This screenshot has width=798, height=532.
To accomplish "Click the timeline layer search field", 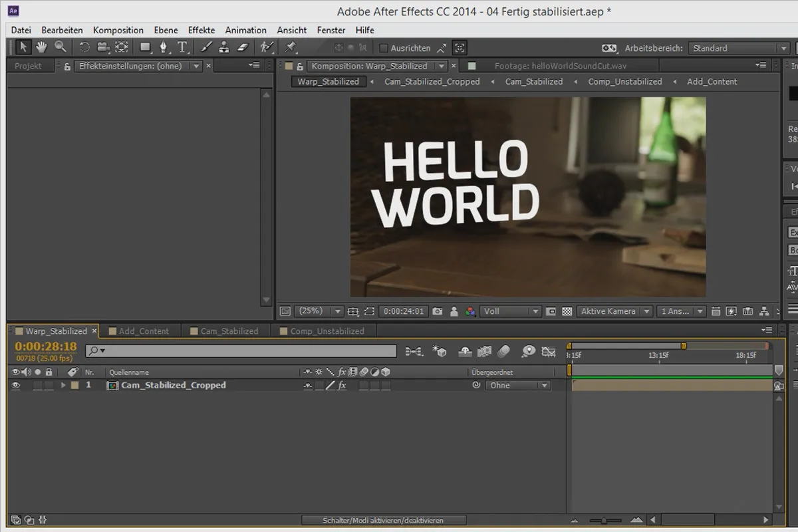I will [x=241, y=350].
